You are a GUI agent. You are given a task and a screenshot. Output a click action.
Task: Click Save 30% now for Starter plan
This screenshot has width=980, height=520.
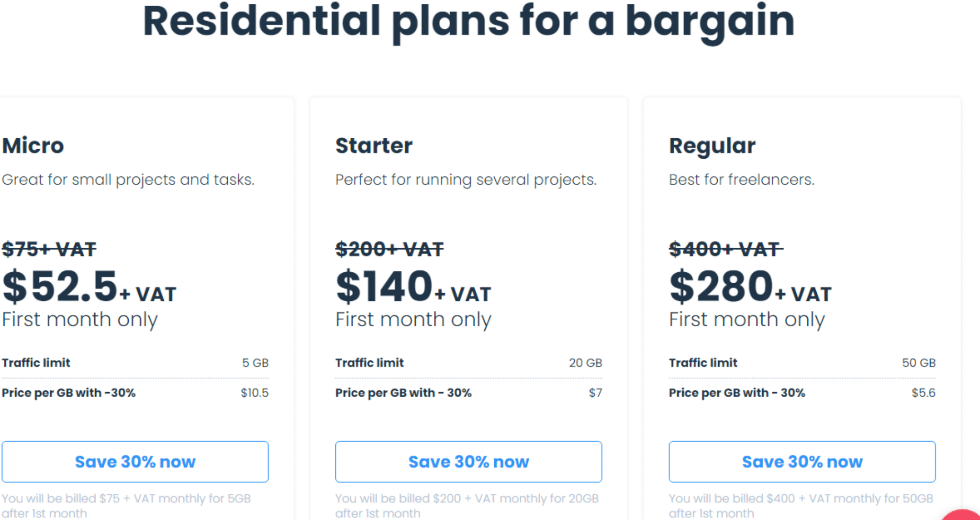pos(468,462)
